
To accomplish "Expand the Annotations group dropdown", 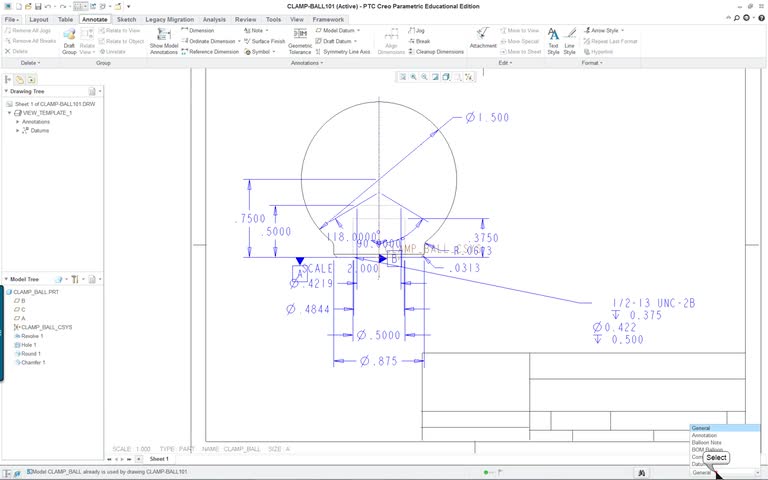I will (307, 63).
